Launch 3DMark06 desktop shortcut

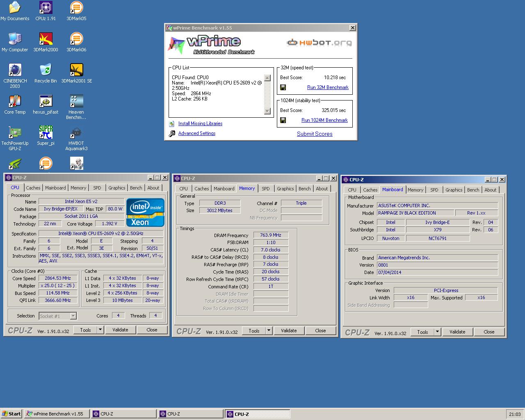tap(76, 42)
